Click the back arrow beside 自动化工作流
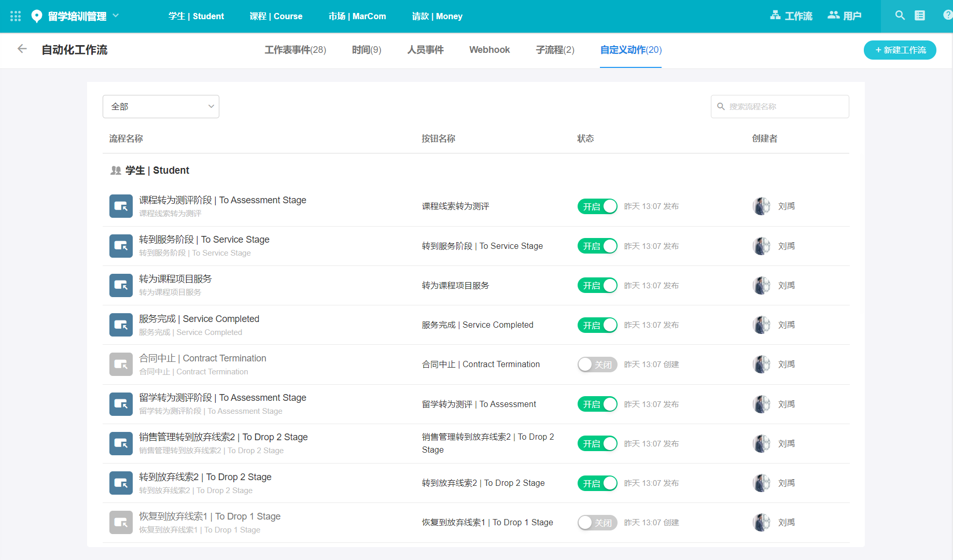The width and height of the screenshot is (953, 560). pyautogui.click(x=22, y=49)
